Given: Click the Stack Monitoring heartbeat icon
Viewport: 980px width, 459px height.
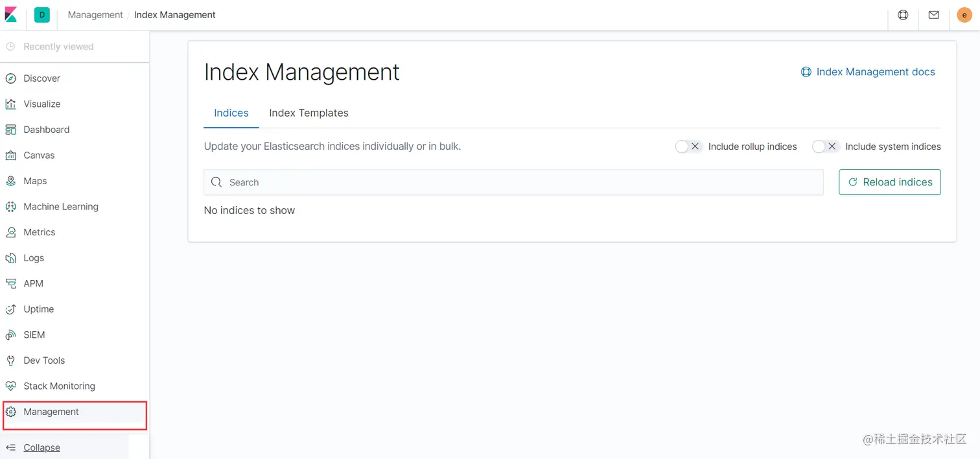Looking at the screenshot, I should pyautogui.click(x=10, y=386).
